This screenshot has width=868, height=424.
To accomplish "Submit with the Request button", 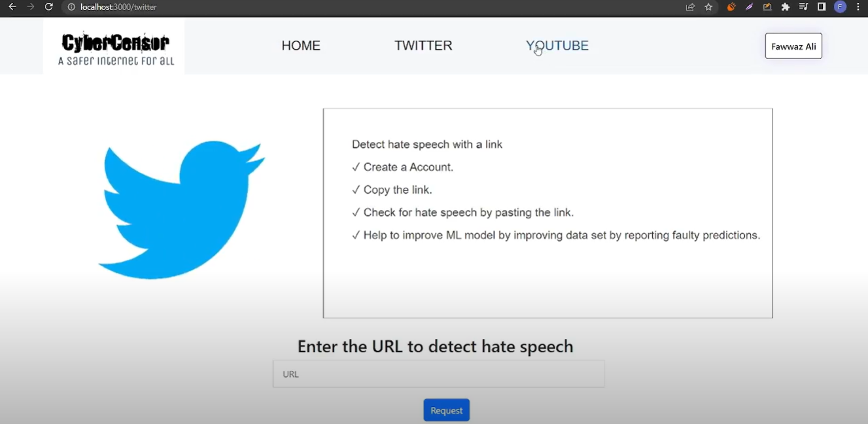I will click(x=447, y=410).
